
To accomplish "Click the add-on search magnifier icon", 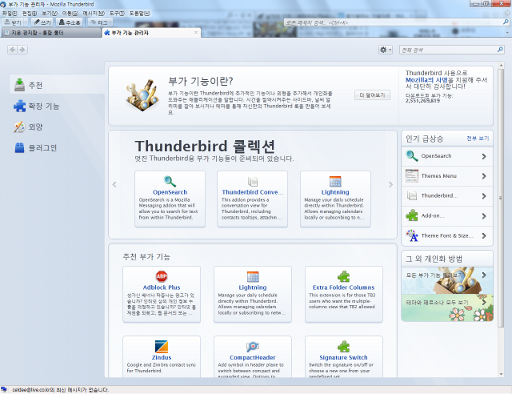I will pos(500,50).
